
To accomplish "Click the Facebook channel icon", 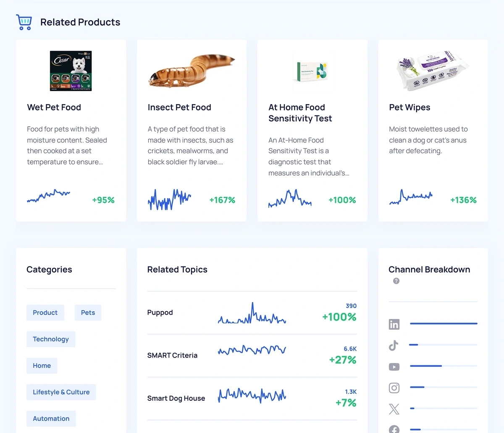I will click(394, 429).
